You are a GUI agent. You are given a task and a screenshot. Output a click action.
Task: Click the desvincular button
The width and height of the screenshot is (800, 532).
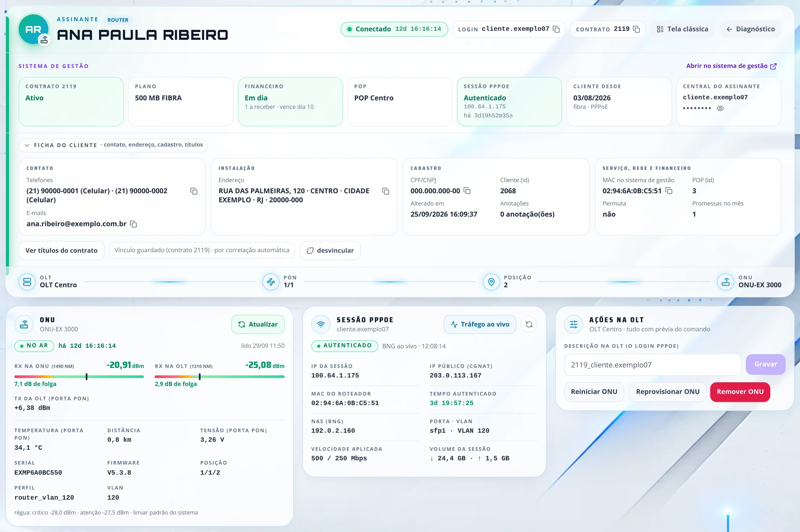(330, 250)
